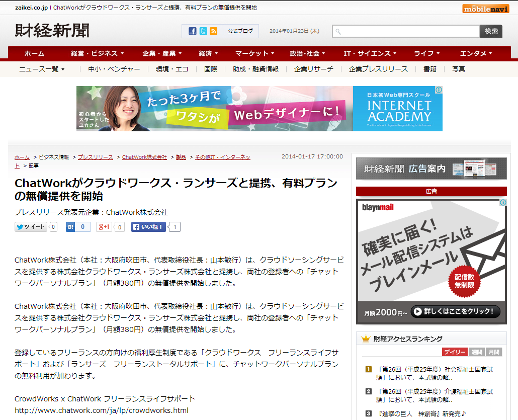Click the crown icon beside 財経アクセスランキング
Screen dimensions: 518x420
[366, 339]
